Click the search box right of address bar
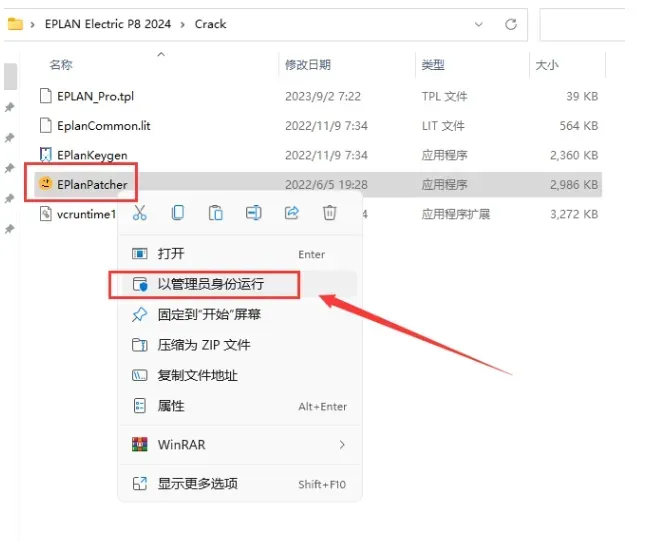The width and height of the screenshot is (651, 542). [x=582, y=24]
